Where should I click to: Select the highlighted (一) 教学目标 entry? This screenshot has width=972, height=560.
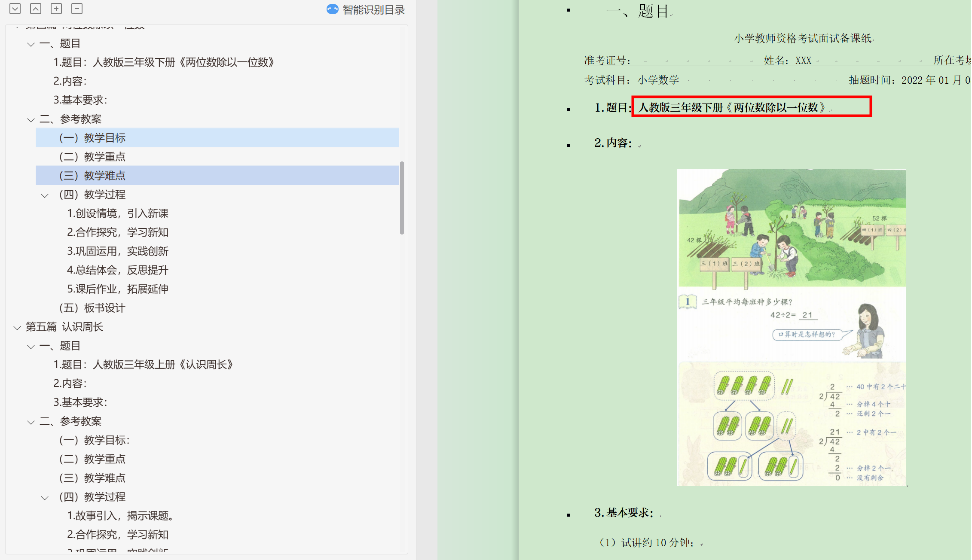tap(104, 138)
